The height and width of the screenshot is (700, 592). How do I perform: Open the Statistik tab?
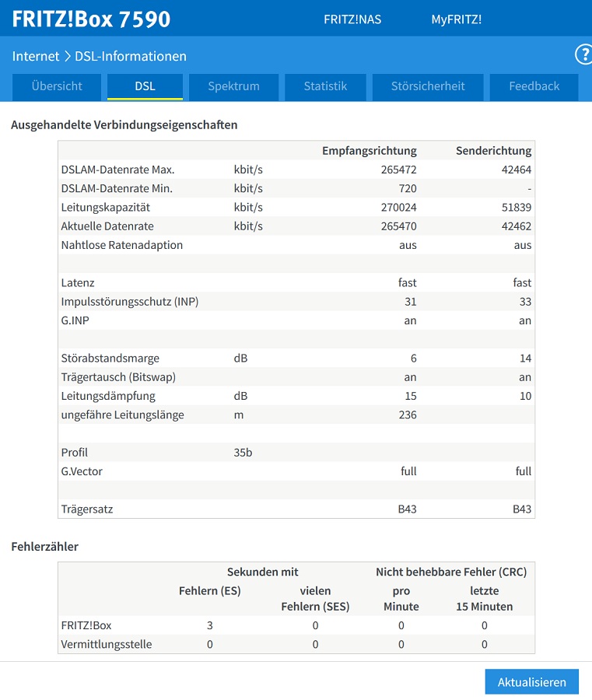(325, 86)
